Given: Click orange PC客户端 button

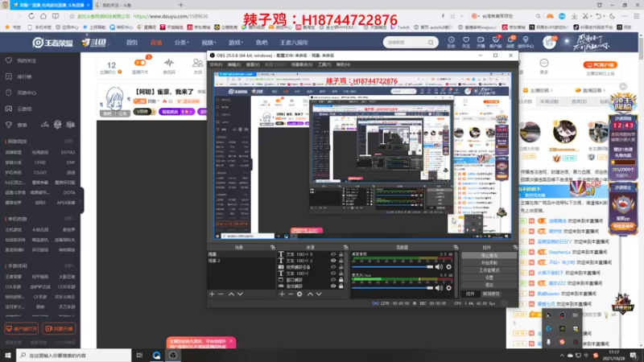Looking at the screenshot, I should (x=600, y=65).
